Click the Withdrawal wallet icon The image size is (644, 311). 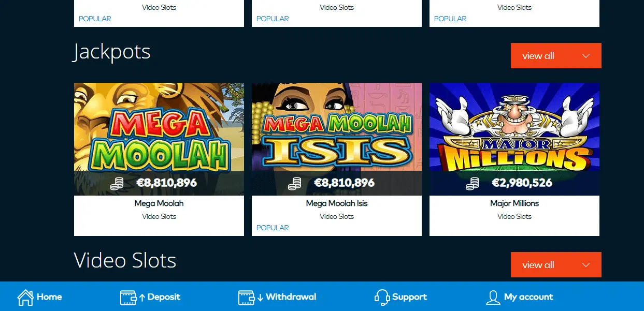(247, 297)
